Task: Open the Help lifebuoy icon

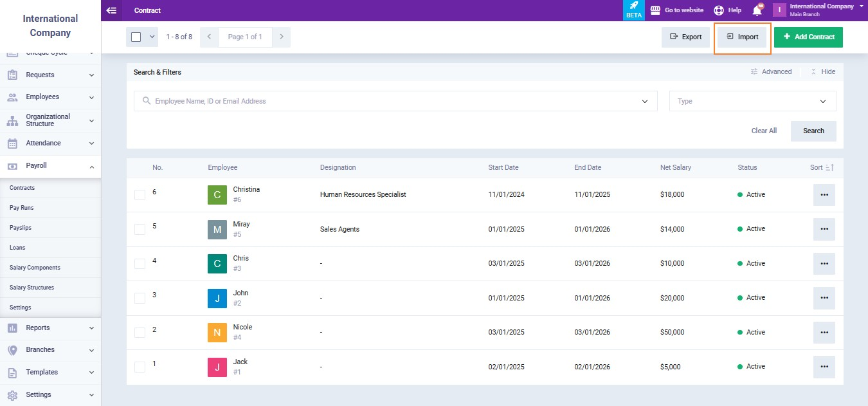Action: pyautogui.click(x=719, y=10)
